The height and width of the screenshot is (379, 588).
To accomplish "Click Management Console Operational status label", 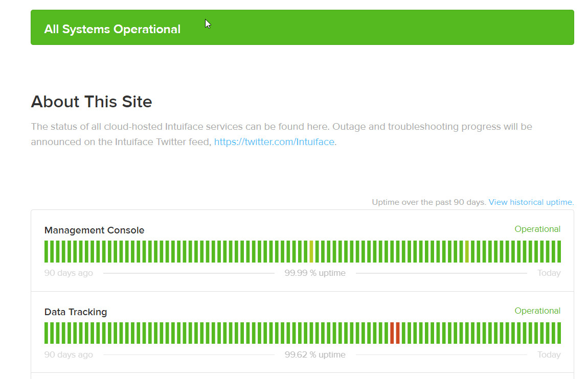I will click(x=537, y=229).
